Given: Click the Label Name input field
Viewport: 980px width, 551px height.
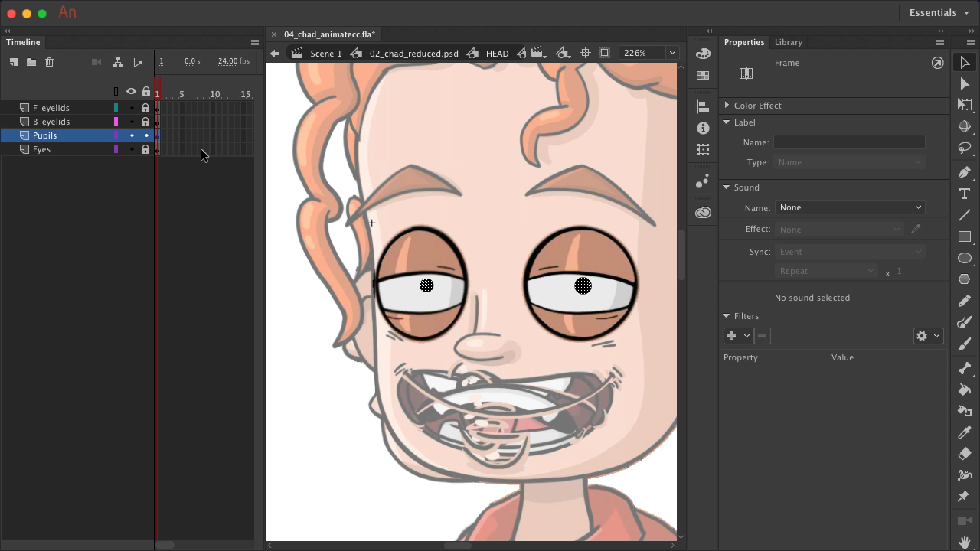Looking at the screenshot, I should (x=848, y=142).
